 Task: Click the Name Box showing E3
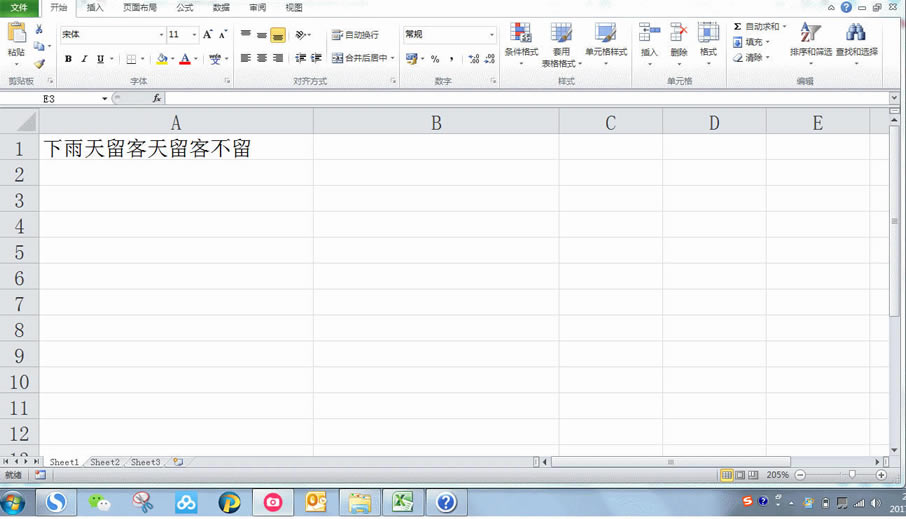[49, 99]
